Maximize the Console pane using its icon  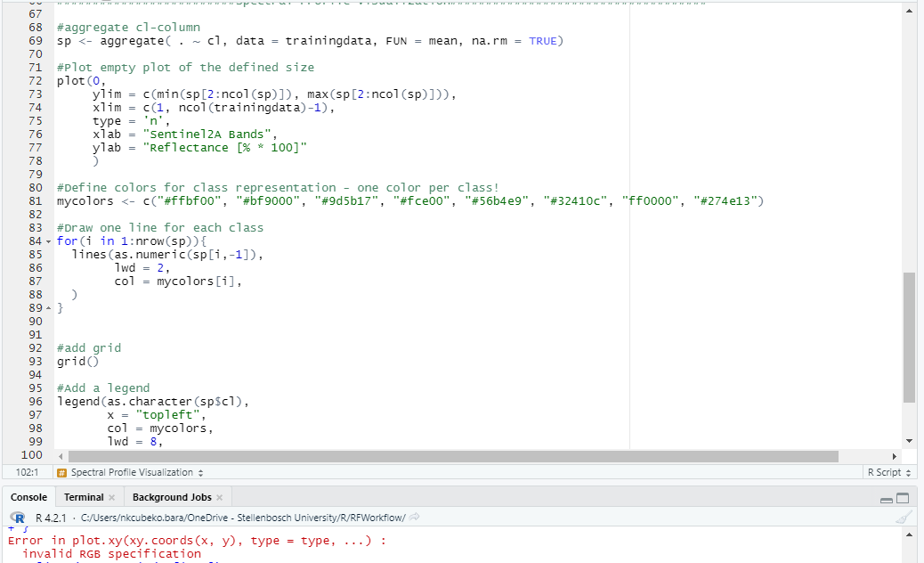tap(903, 498)
